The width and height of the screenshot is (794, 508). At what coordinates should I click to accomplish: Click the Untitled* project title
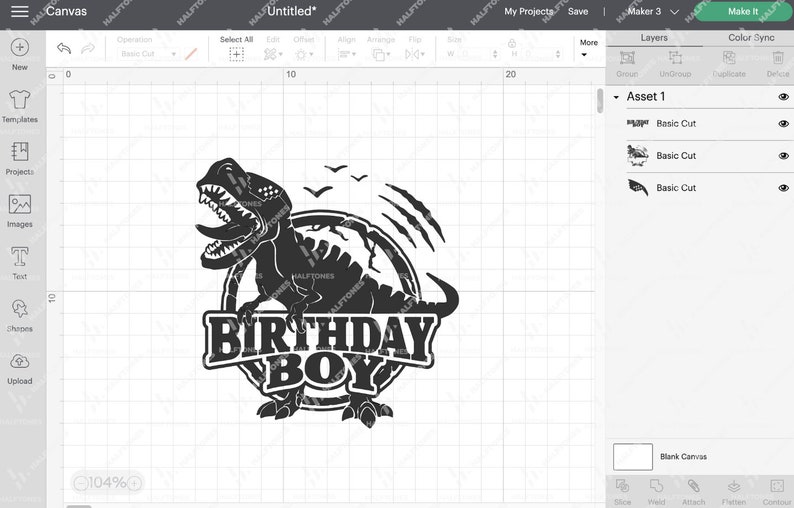point(291,11)
